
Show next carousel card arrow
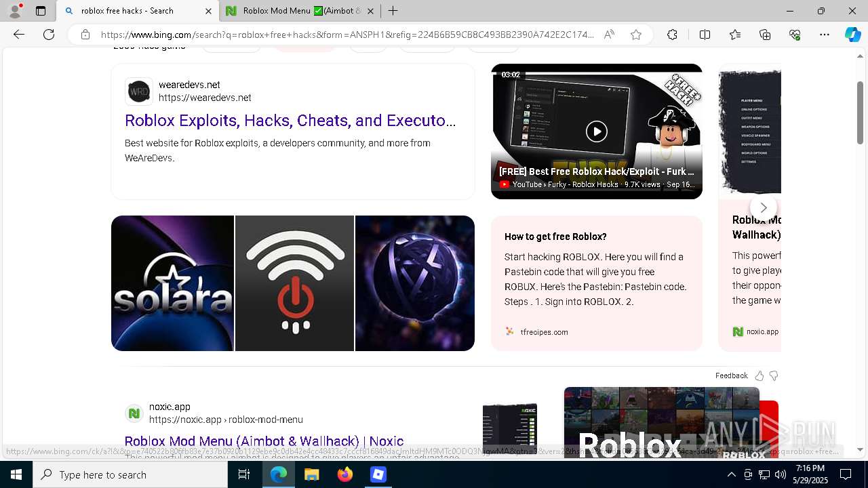click(x=764, y=207)
